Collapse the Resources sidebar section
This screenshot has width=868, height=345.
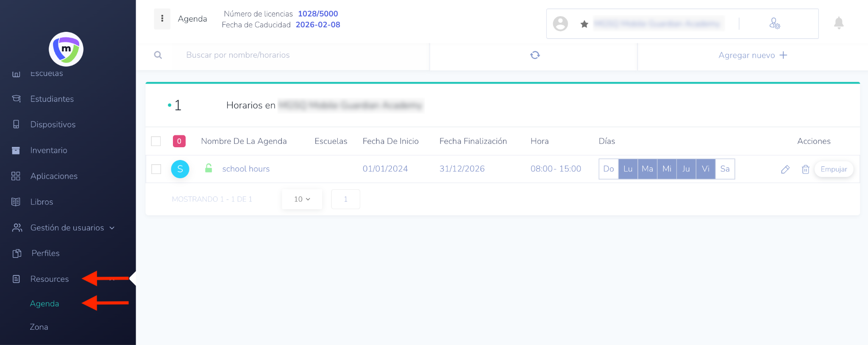(112, 279)
